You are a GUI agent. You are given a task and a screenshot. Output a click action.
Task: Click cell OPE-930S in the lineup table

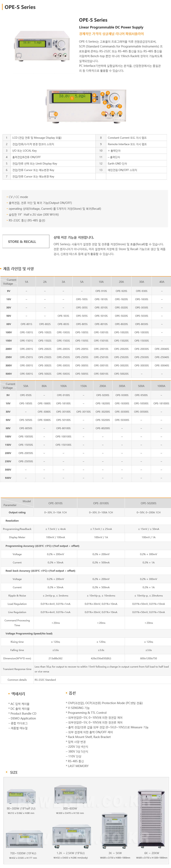142,291
